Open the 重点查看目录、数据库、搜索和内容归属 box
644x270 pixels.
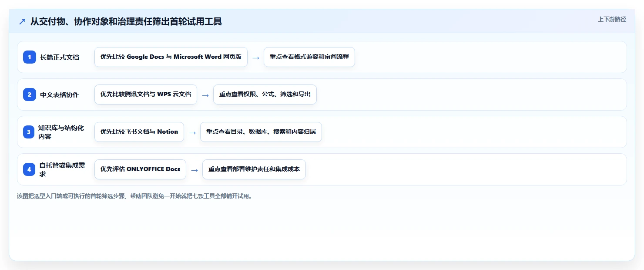click(x=261, y=132)
